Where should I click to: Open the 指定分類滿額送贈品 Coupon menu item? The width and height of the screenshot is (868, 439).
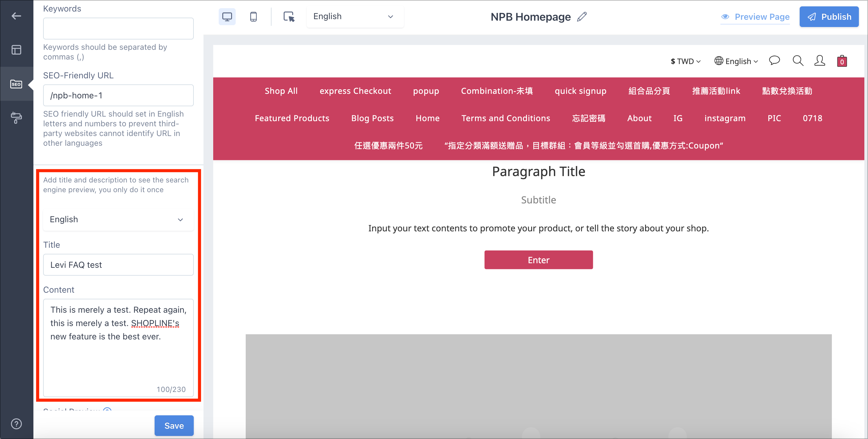pyautogui.click(x=584, y=145)
